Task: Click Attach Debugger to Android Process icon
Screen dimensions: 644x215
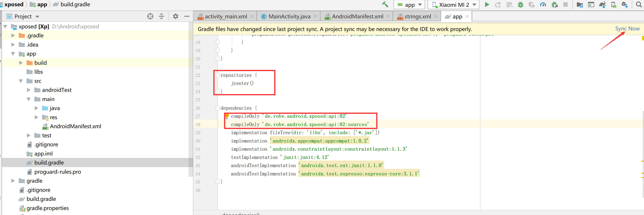Action: [x=554, y=4]
